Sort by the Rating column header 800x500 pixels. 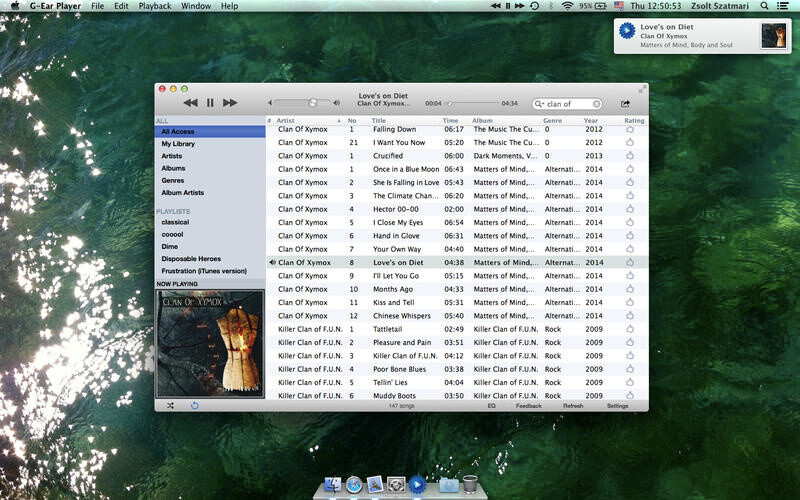634,120
